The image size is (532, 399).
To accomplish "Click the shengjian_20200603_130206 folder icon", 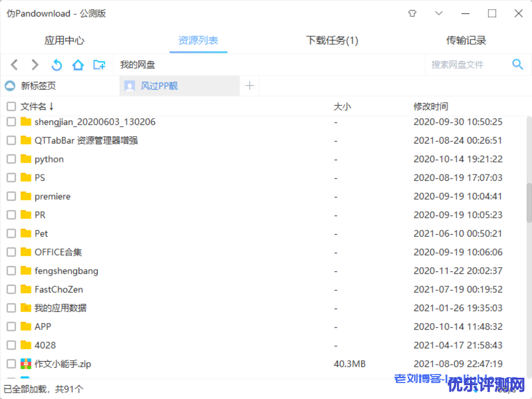I will (x=26, y=121).
